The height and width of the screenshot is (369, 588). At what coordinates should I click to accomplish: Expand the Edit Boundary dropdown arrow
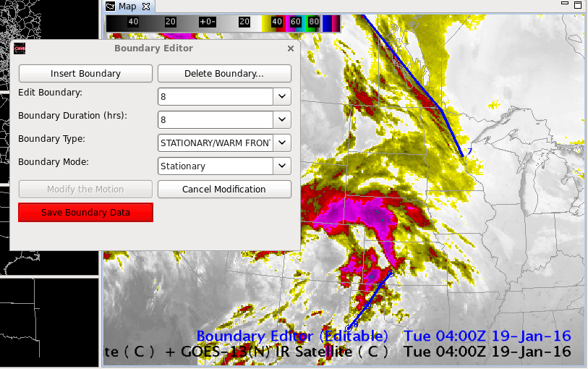(282, 96)
